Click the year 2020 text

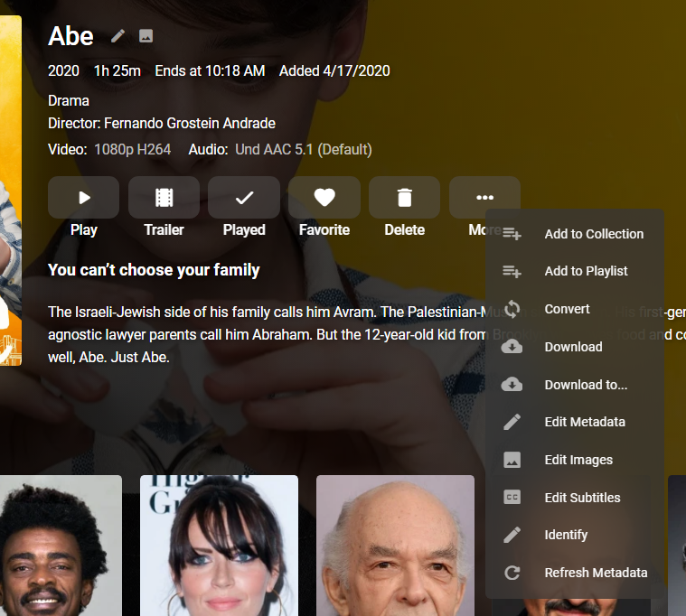coord(63,70)
